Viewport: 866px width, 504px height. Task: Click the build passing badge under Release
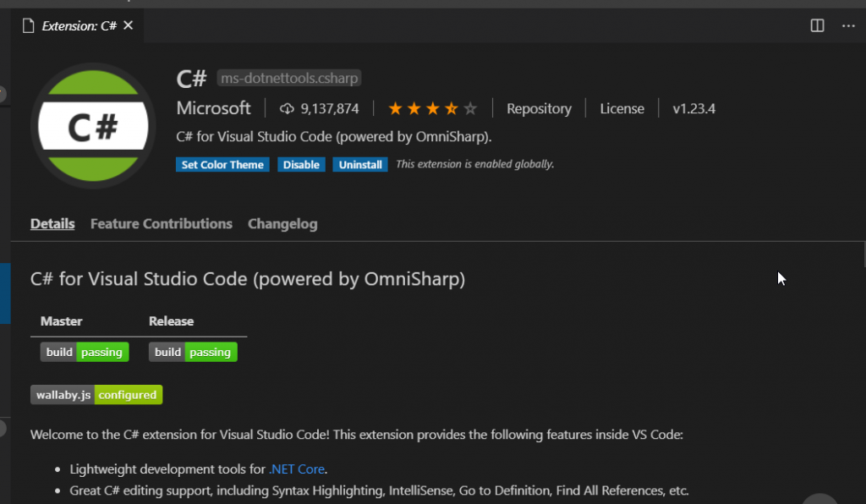pos(193,352)
